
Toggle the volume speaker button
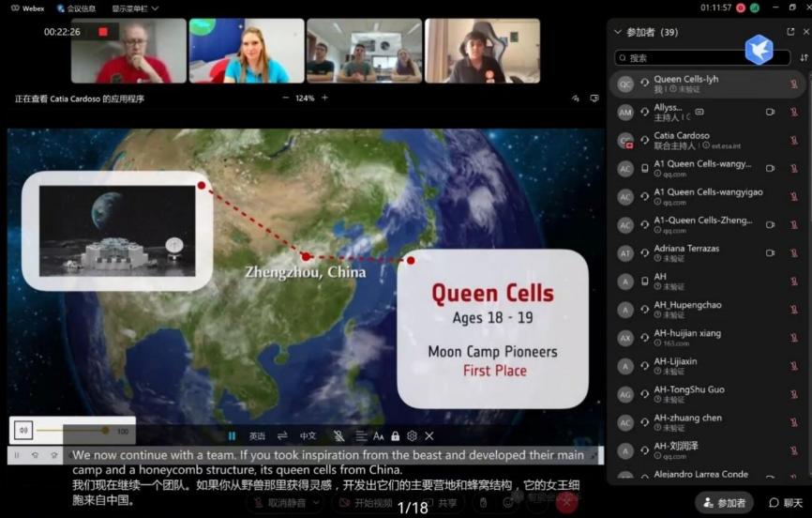[23, 431]
